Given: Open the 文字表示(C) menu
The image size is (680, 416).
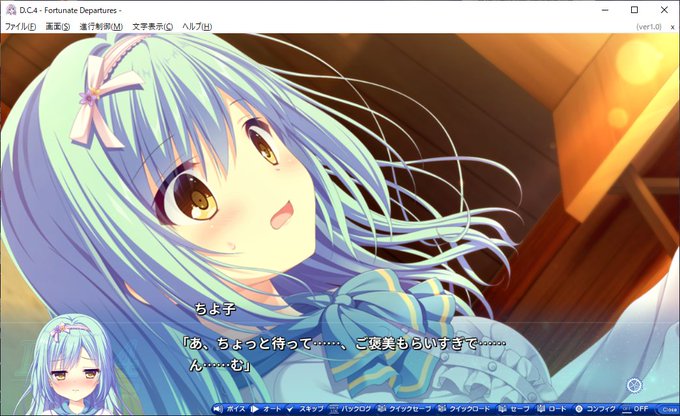Looking at the screenshot, I should tap(153, 26).
